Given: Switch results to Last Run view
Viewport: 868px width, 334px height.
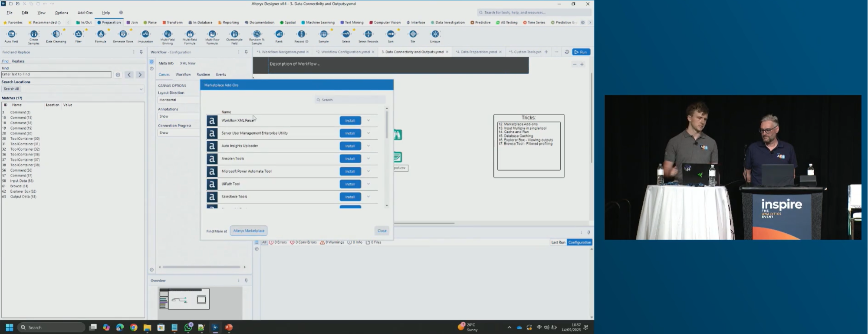Looking at the screenshot, I should coord(558,242).
